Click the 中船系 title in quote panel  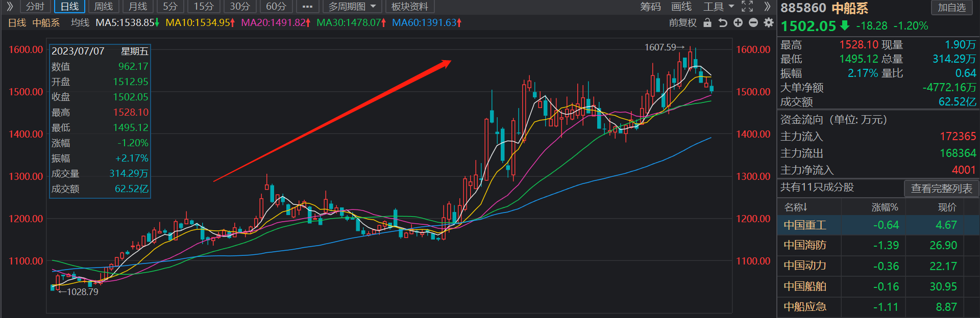pos(849,8)
